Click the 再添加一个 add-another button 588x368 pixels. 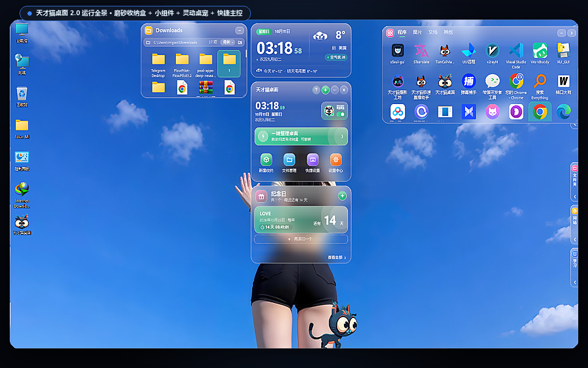pos(301,239)
